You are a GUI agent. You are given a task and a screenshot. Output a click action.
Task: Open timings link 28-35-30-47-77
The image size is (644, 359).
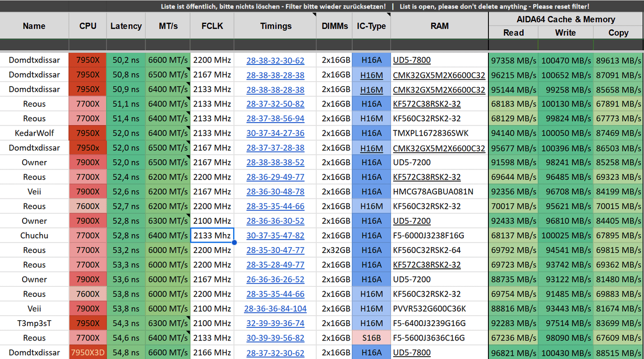[x=275, y=250]
